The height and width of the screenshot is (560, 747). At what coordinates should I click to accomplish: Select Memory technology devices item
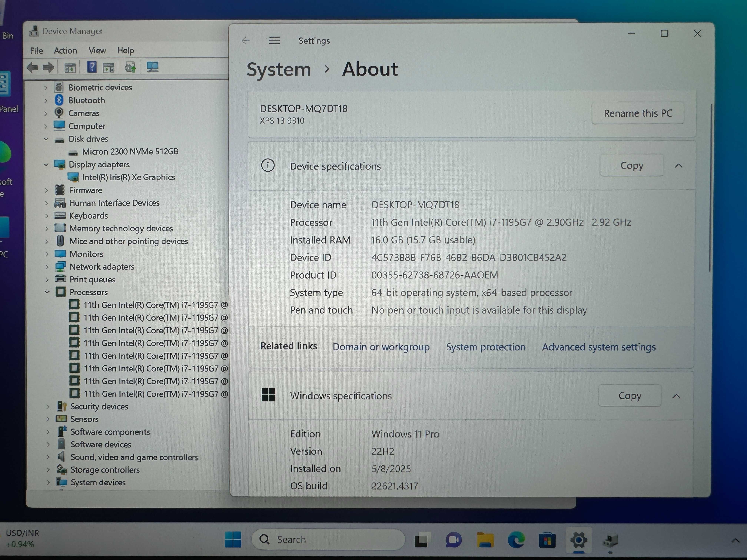pos(121,229)
